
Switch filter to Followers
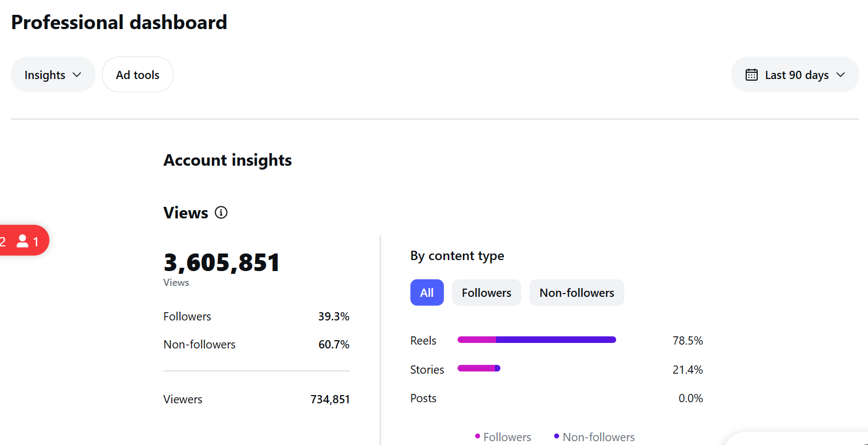(x=487, y=292)
